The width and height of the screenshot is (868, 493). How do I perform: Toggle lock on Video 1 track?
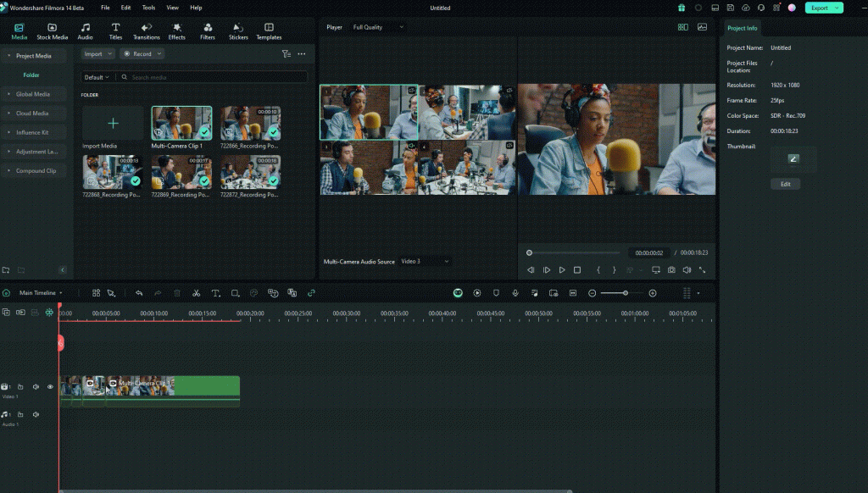click(20, 387)
